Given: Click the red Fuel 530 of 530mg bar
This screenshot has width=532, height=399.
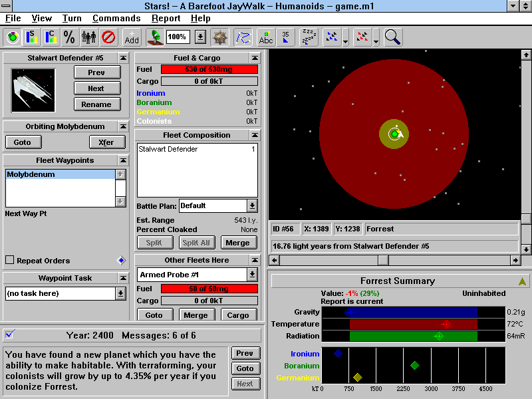Looking at the screenshot, I should (x=209, y=70).
